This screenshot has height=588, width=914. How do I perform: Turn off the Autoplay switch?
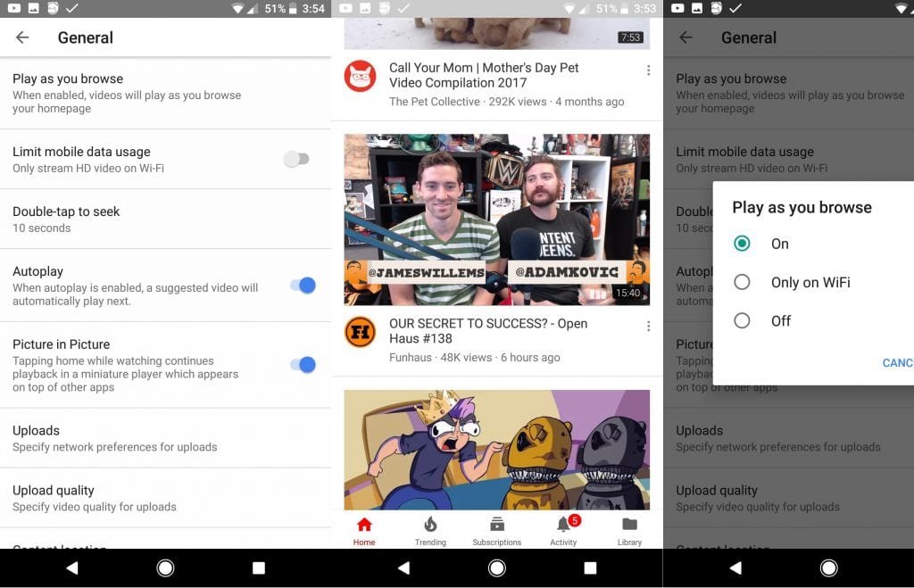point(303,286)
